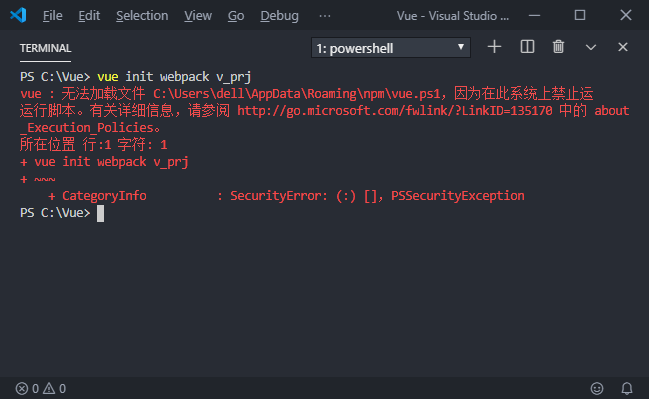649x399 pixels.
Task: Open the go.microsoft.com fwlink URL in the terminal
Action: click(394, 111)
